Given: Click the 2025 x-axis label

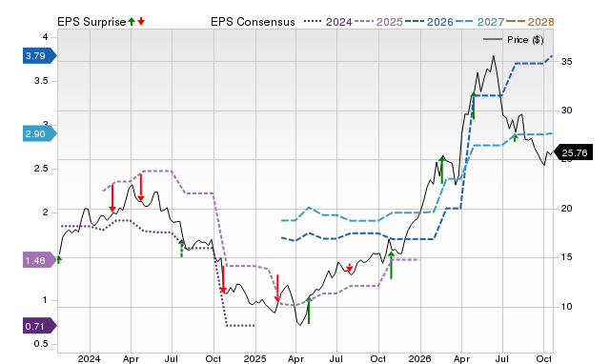Looking at the screenshot, I should coord(254,358).
